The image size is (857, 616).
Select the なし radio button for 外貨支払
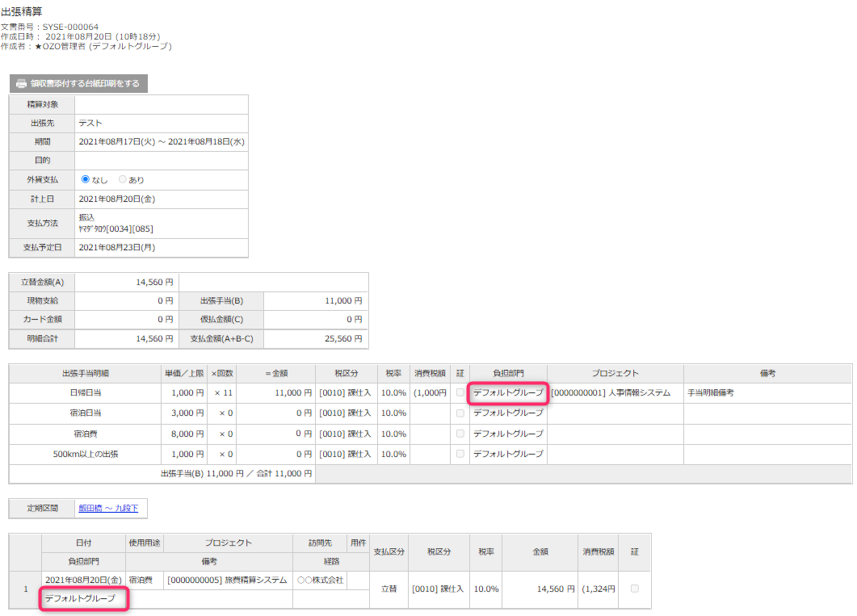click(x=86, y=179)
